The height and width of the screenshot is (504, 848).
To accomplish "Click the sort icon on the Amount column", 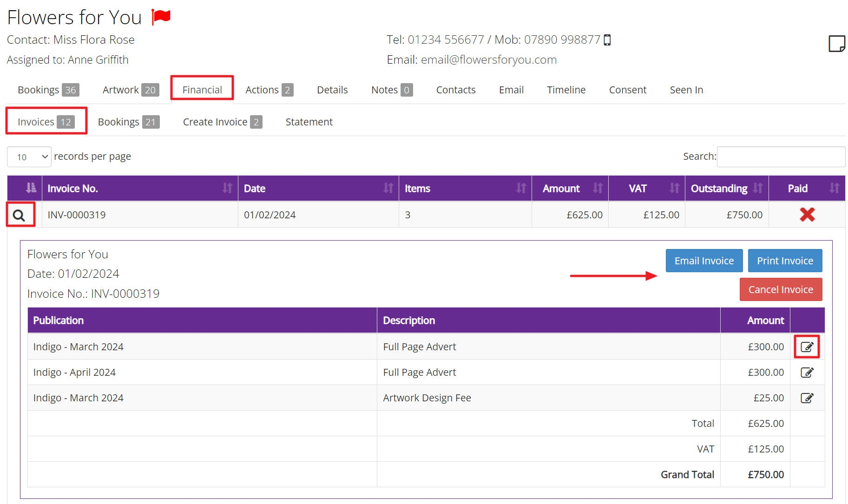I will pyautogui.click(x=598, y=188).
